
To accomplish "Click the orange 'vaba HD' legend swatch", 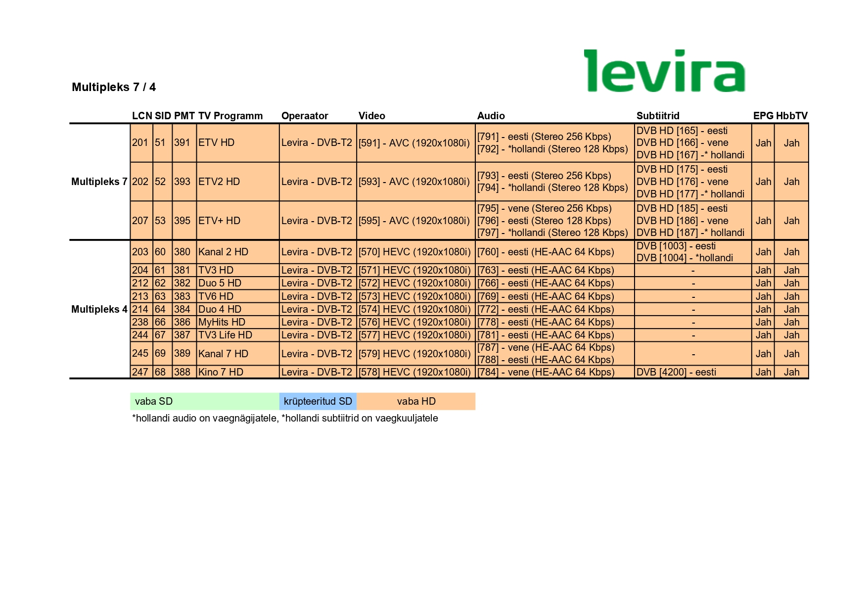I will tap(416, 401).
